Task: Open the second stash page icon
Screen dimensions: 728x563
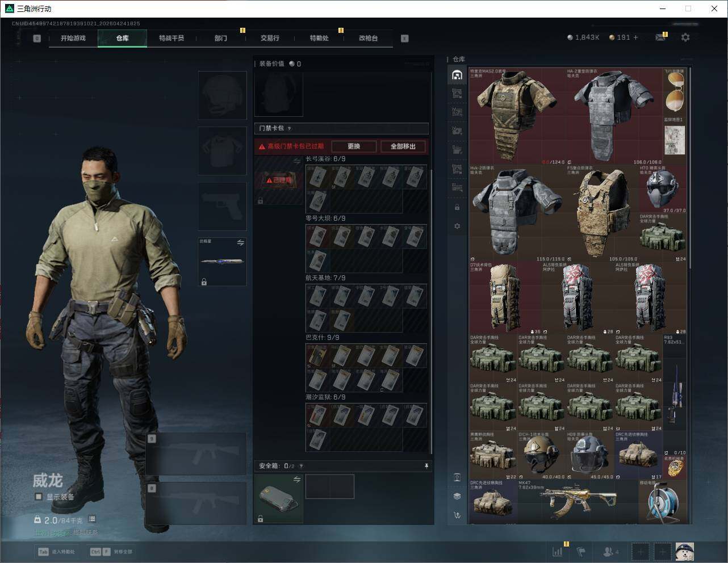Action: pyautogui.click(x=457, y=94)
